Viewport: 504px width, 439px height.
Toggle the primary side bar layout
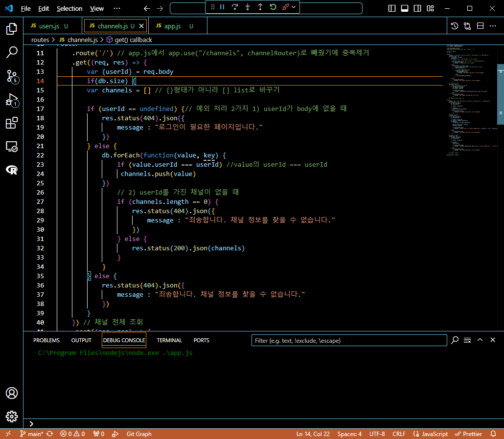click(x=392, y=8)
